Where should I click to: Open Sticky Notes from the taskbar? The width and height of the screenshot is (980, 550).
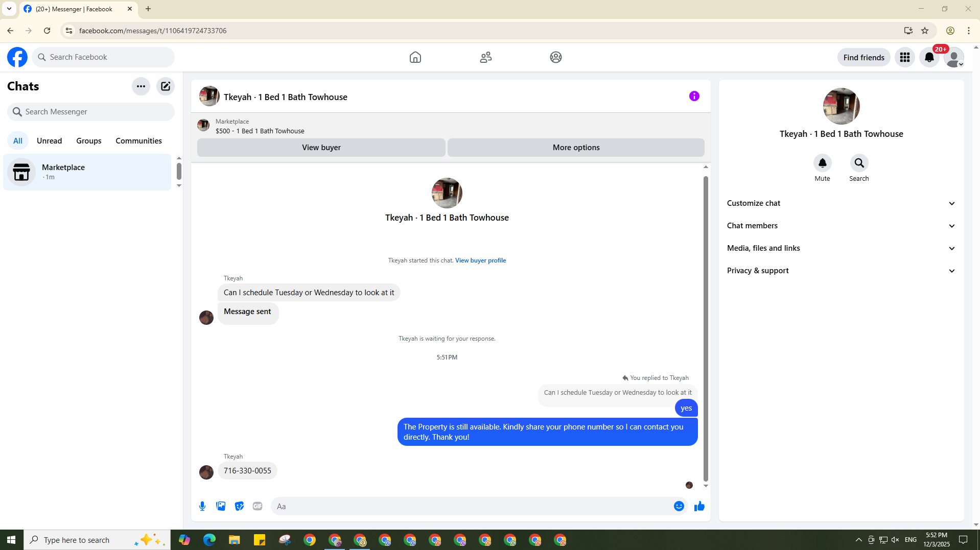[260, 540]
